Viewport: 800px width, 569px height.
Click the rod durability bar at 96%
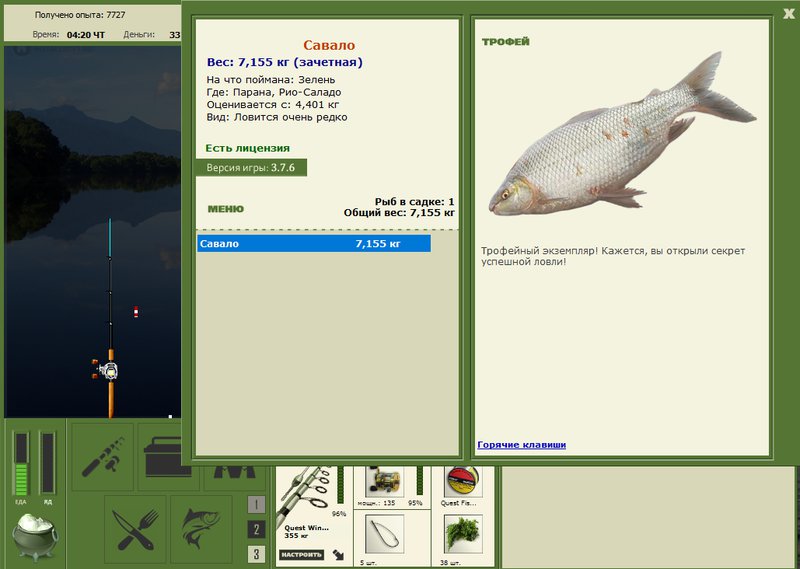(340, 484)
